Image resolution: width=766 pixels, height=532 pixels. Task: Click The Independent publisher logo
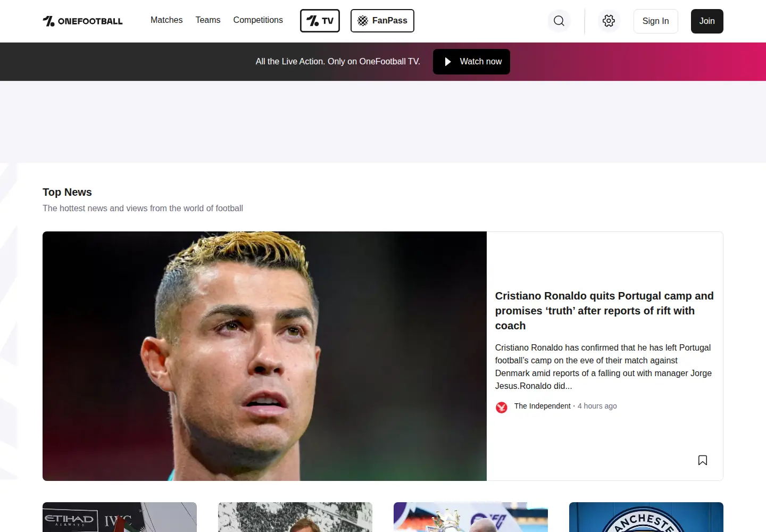coord(502,407)
